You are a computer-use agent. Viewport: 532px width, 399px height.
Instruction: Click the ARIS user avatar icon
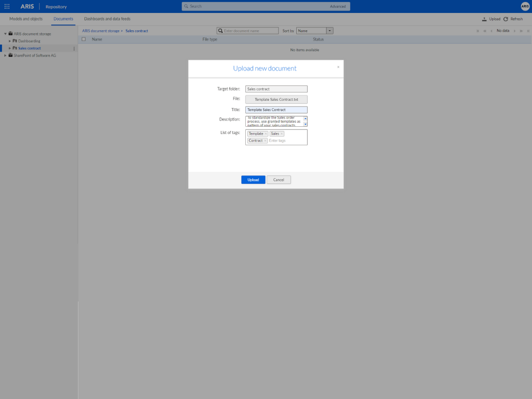click(x=525, y=6)
